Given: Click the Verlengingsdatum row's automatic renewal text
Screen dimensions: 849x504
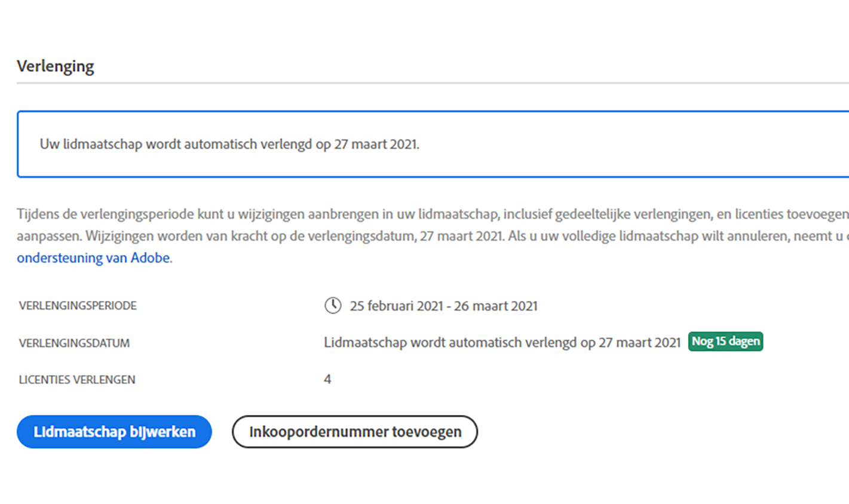Looking at the screenshot, I should tap(502, 343).
